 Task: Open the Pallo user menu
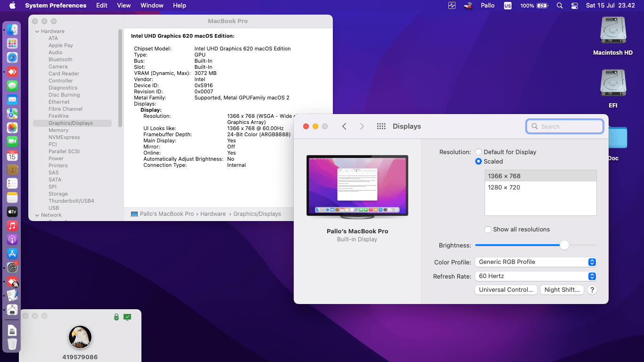point(487,6)
